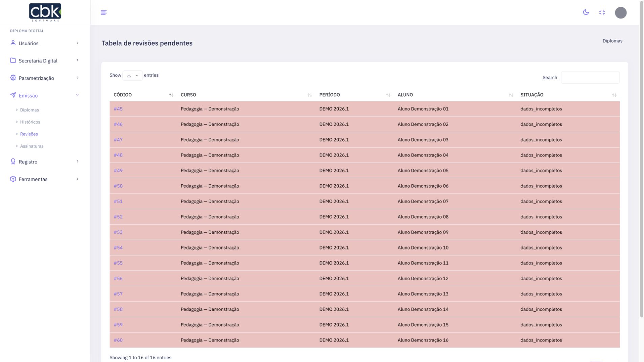Collapse the Emissão menu chevron

[x=77, y=95]
